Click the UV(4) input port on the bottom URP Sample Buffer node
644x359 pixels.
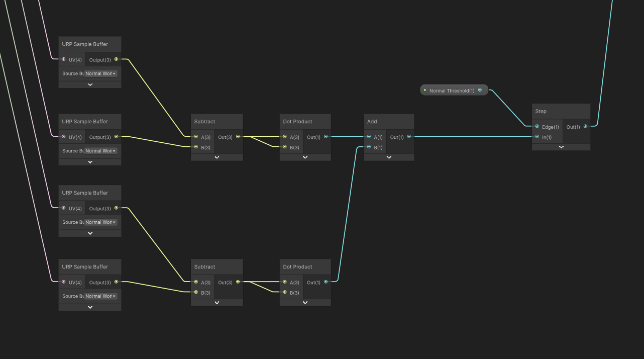click(63, 282)
